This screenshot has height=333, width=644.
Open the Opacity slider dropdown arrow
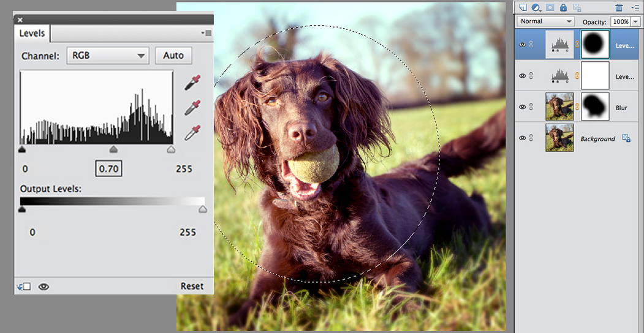(635, 21)
